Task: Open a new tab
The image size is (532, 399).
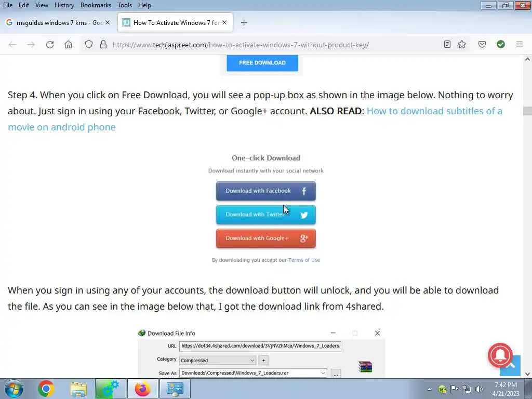Action: pyautogui.click(x=244, y=23)
